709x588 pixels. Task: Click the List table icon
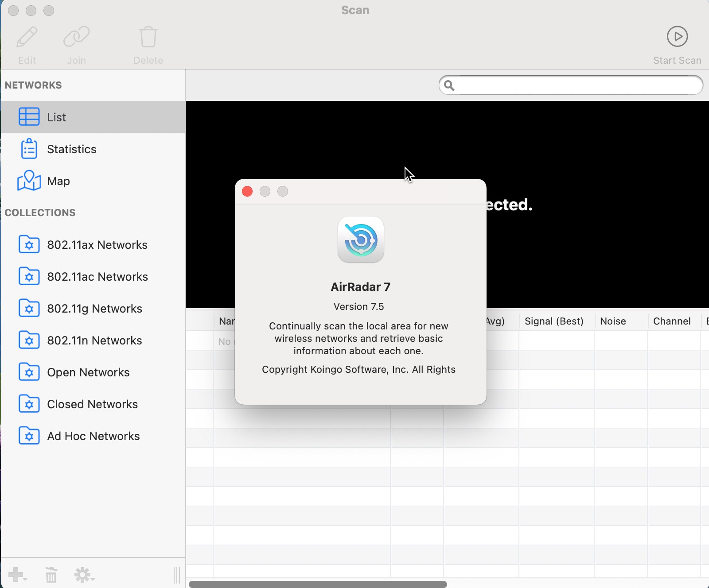click(29, 117)
